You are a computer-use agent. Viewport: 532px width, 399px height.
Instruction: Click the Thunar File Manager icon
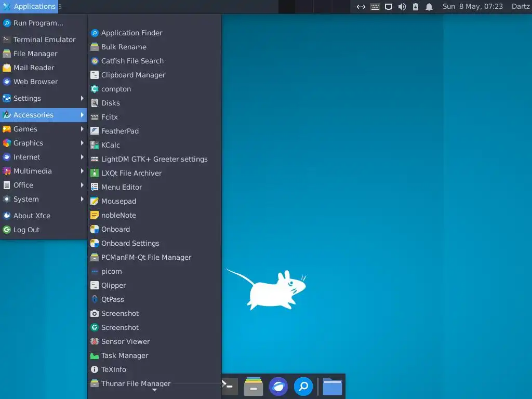tap(95, 383)
